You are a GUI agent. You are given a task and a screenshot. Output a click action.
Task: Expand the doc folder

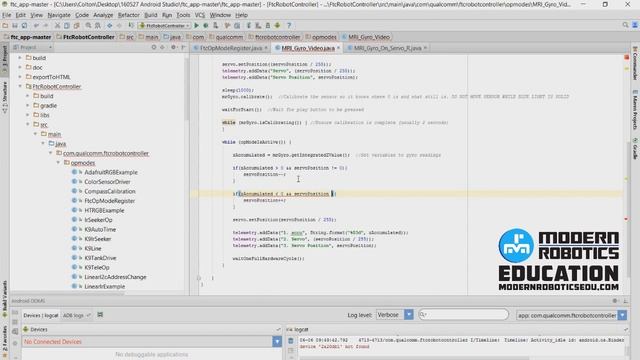coord(20,67)
